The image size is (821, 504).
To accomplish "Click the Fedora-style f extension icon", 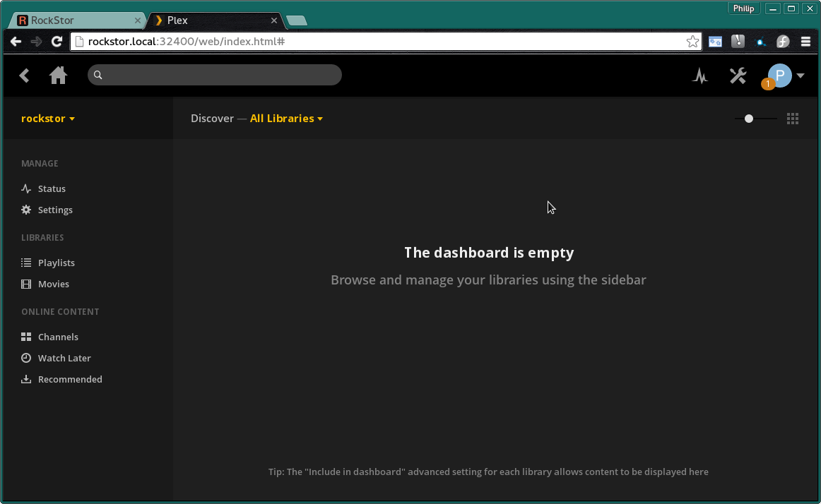I will [783, 42].
